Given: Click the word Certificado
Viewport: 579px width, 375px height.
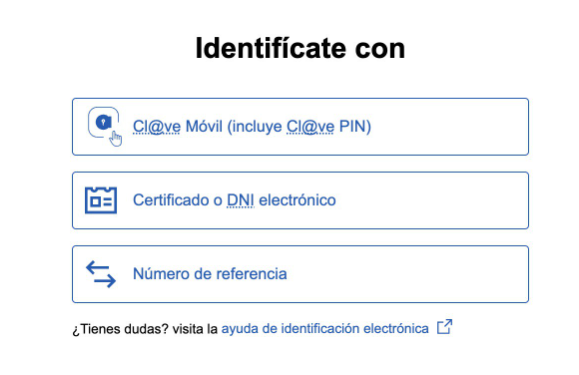Looking at the screenshot, I should (x=171, y=200).
